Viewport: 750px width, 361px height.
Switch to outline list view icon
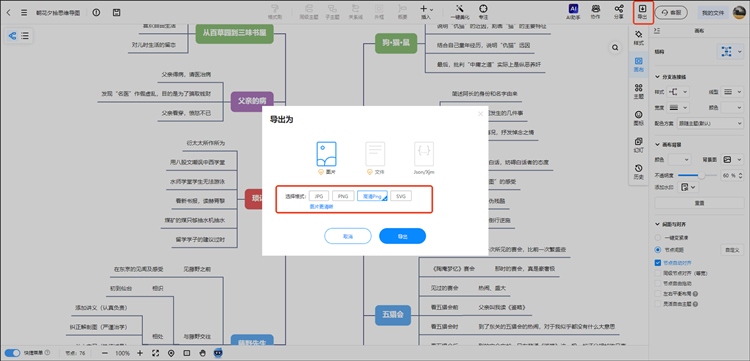click(x=25, y=35)
